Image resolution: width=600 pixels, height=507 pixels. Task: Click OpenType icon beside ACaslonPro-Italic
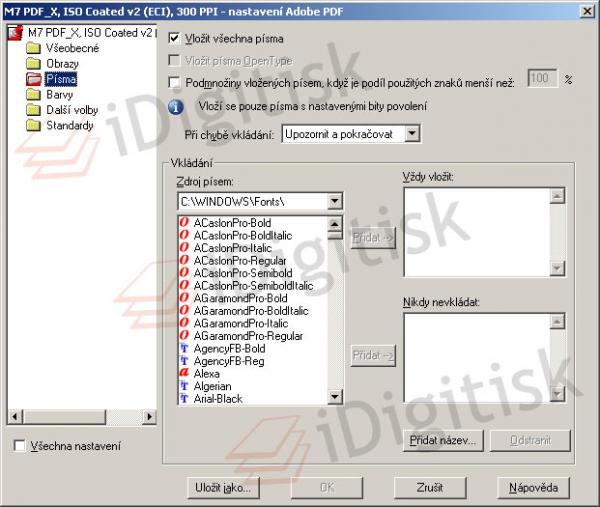(x=184, y=248)
